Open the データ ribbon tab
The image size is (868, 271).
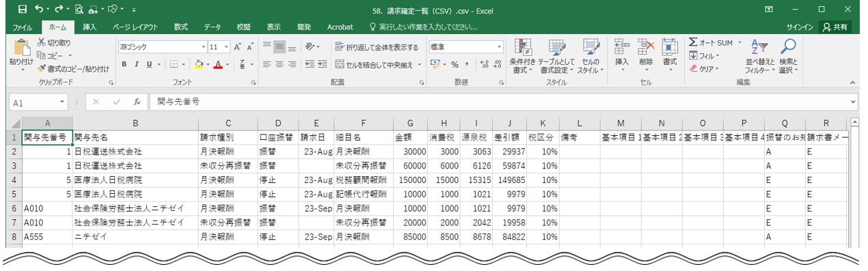[213, 27]
